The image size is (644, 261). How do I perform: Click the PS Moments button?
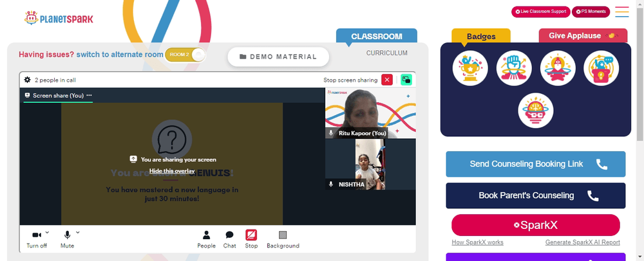coord(591,12)
